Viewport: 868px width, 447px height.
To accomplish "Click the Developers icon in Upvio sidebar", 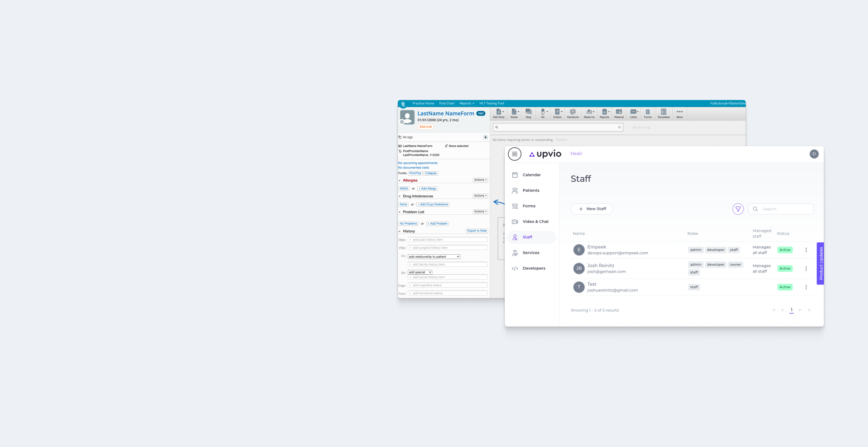I will click(514, 268).
